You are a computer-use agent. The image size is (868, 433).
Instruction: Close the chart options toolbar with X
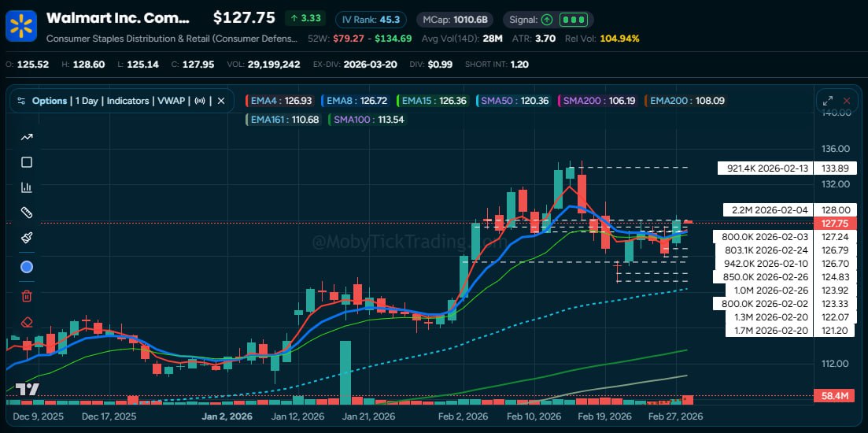(x=221, y=101)
